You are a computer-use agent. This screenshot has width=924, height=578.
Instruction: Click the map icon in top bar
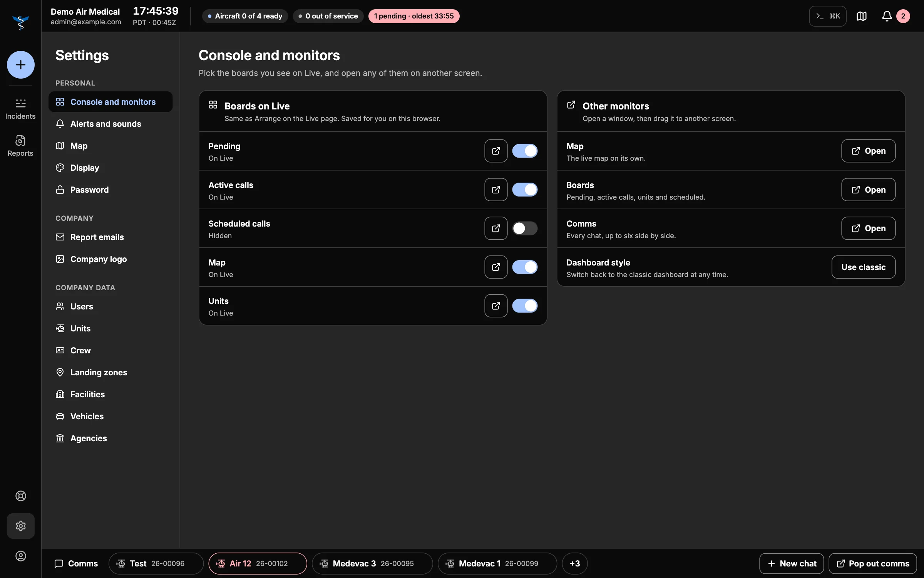coord(862,16)
